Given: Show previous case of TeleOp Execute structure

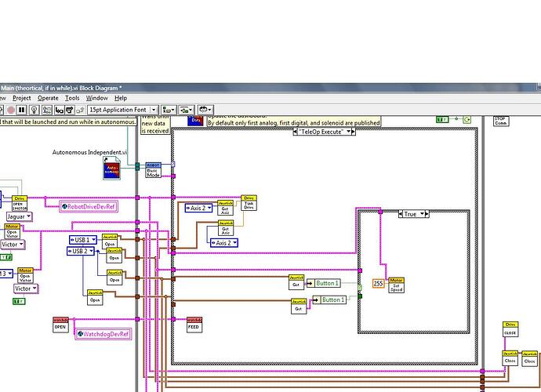Looking at the screenshot, I should click(296, 132).
